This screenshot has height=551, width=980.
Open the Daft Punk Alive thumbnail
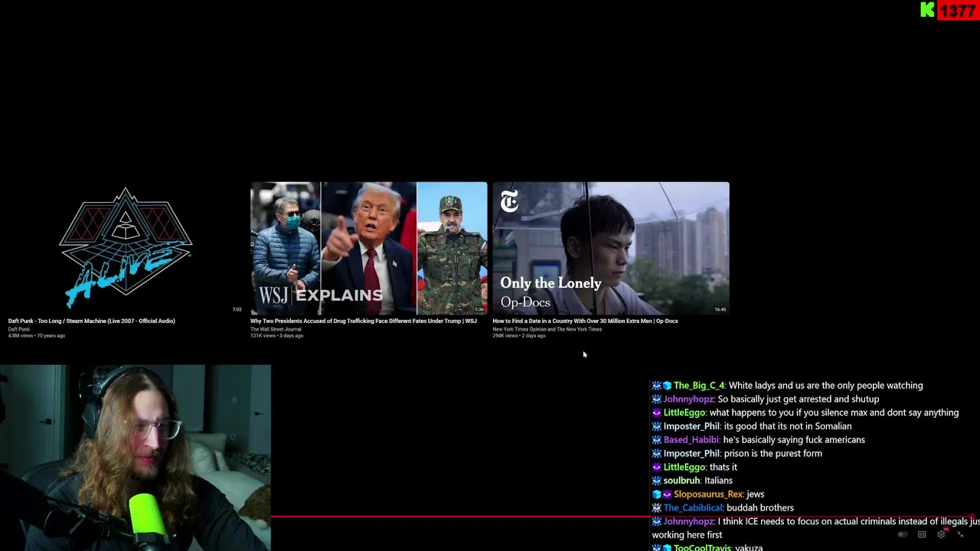[x=126, y=248]
